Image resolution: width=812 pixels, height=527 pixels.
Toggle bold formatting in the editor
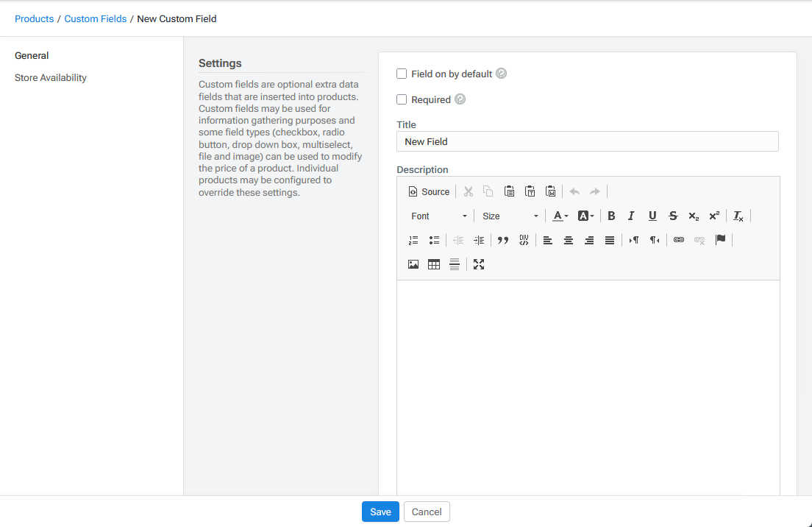coord(611,216)
